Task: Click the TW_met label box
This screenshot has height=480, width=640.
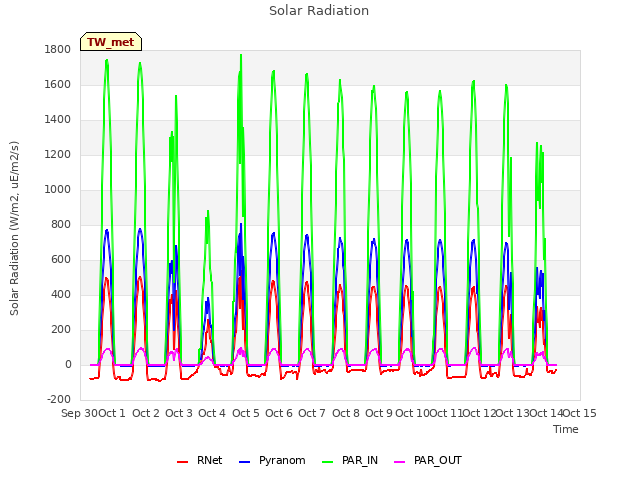Action: pos(111,42)
